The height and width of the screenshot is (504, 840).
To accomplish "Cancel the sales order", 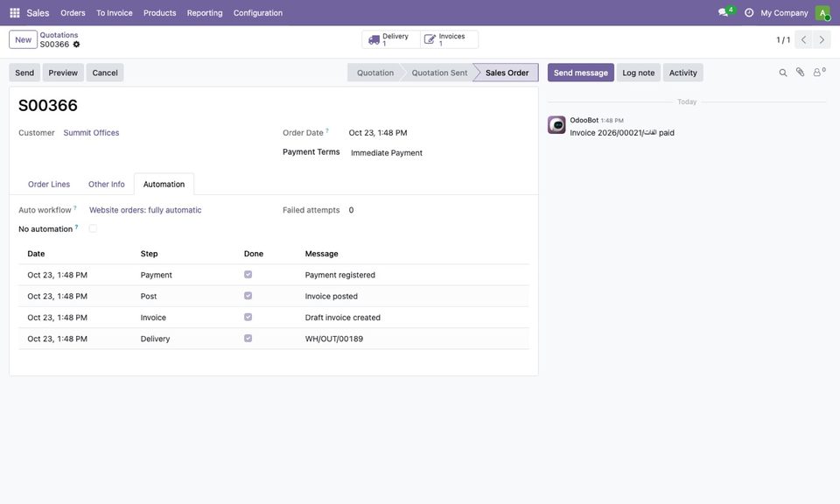I will pyautogui.click(x=105, y=73).
